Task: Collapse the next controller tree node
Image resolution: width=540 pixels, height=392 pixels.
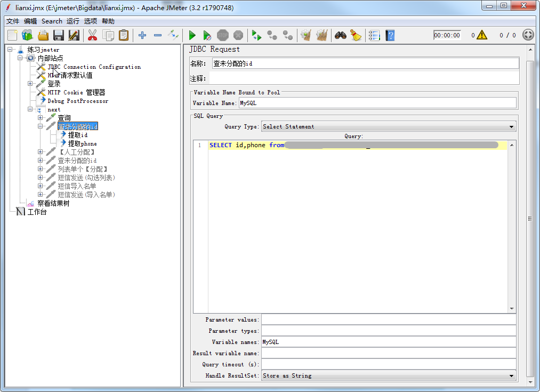Action: [x=30, y=109]
